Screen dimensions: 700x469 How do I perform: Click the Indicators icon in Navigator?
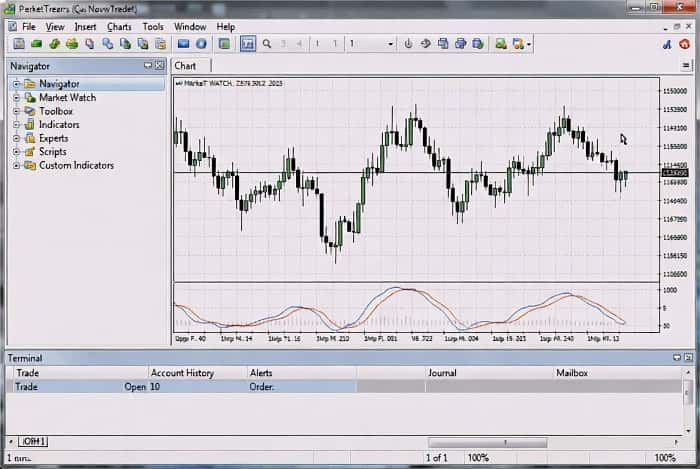[x=30, y=125]
